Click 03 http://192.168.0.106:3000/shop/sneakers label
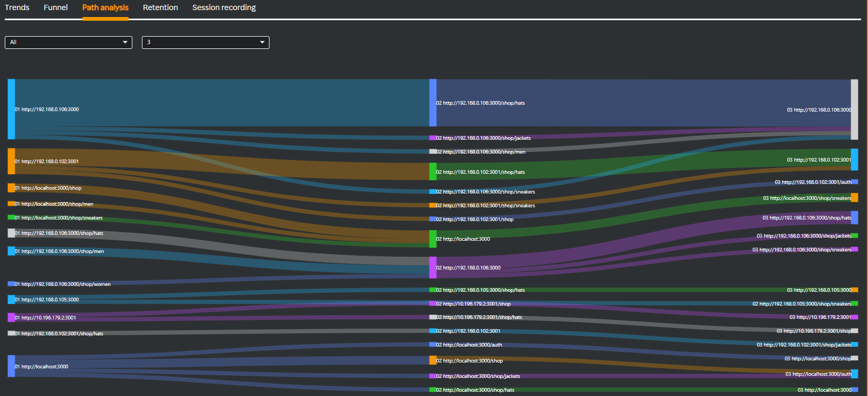Screen dimensions: 868x396 pyautogui.click(x=802, y=250)
